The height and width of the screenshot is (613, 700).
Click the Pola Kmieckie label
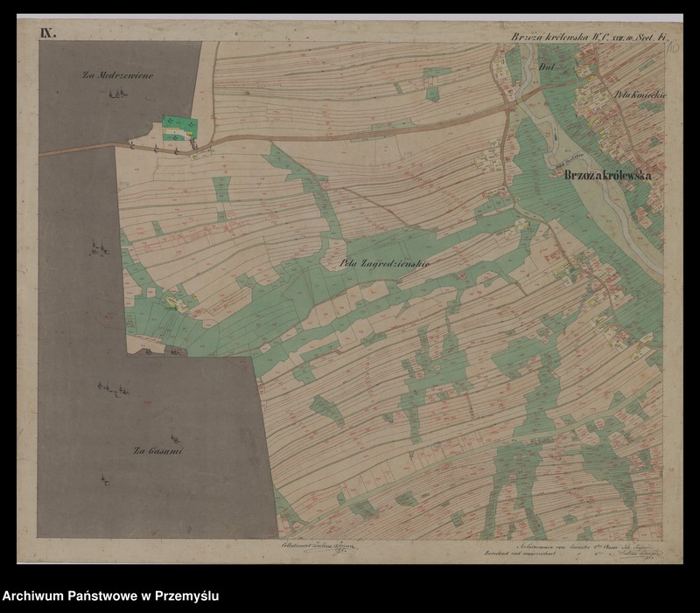[x=636, y=92]
